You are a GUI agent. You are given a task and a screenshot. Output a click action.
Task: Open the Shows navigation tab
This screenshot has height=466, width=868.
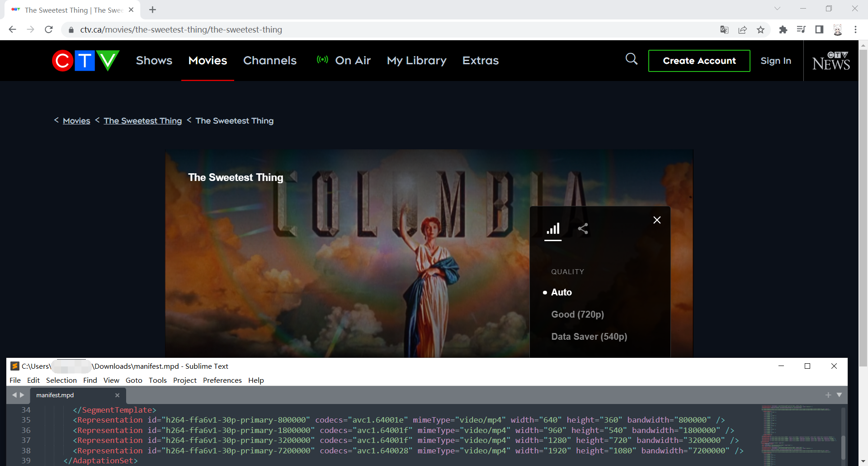pyautogui.click(x=154, y=61)
